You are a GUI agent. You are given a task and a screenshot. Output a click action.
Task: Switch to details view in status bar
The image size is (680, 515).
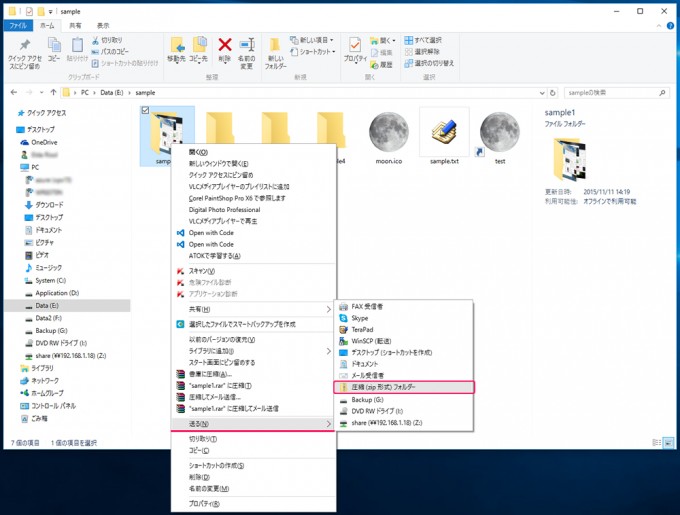[657, 443]
